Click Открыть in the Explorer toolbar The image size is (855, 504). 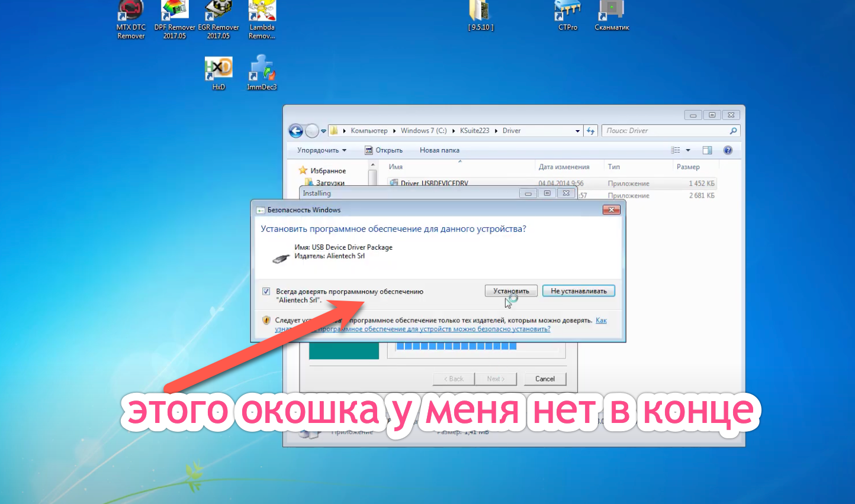pos(384,150)
